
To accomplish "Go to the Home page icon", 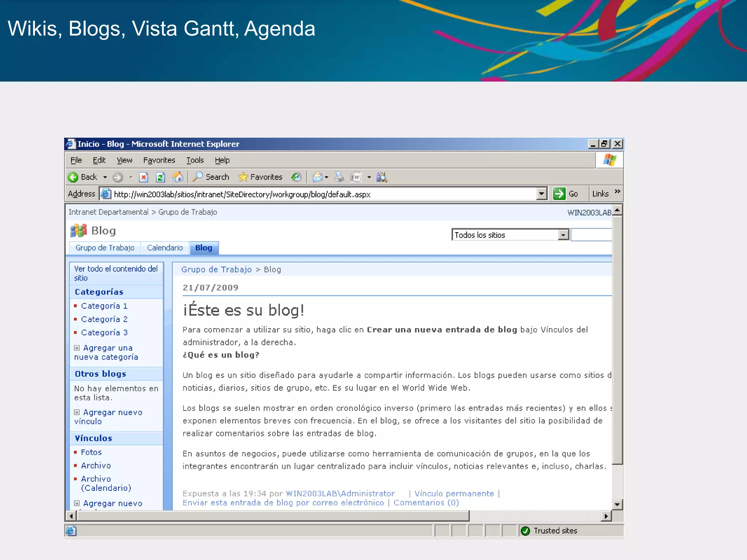I will pos(178,177).
